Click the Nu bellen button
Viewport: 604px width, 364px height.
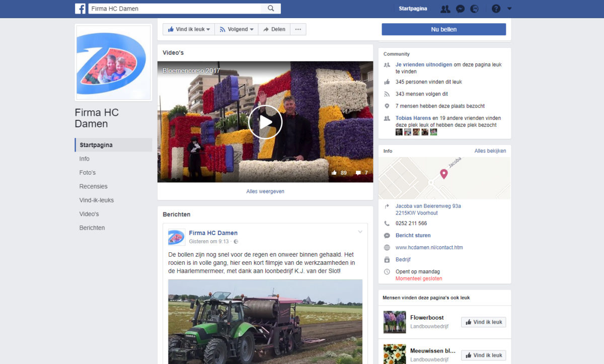tap(444, 29)
